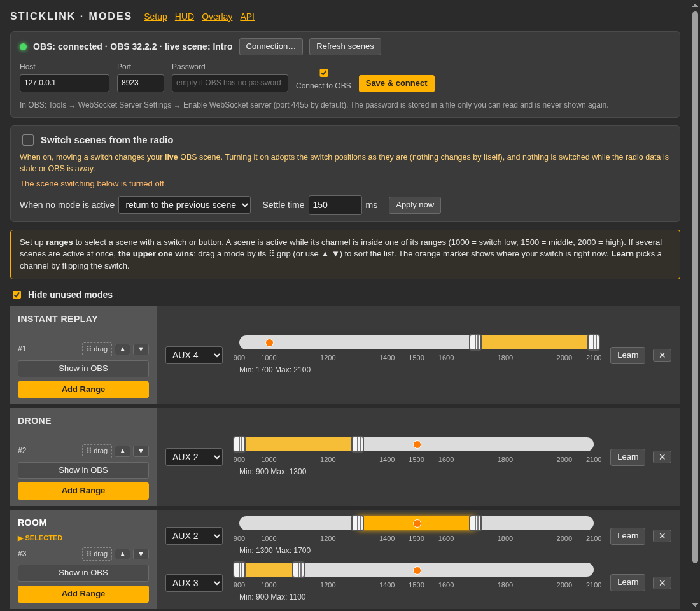Go to the HUD page
This screenshot has width=700, height=611.
tap(185, 17)
